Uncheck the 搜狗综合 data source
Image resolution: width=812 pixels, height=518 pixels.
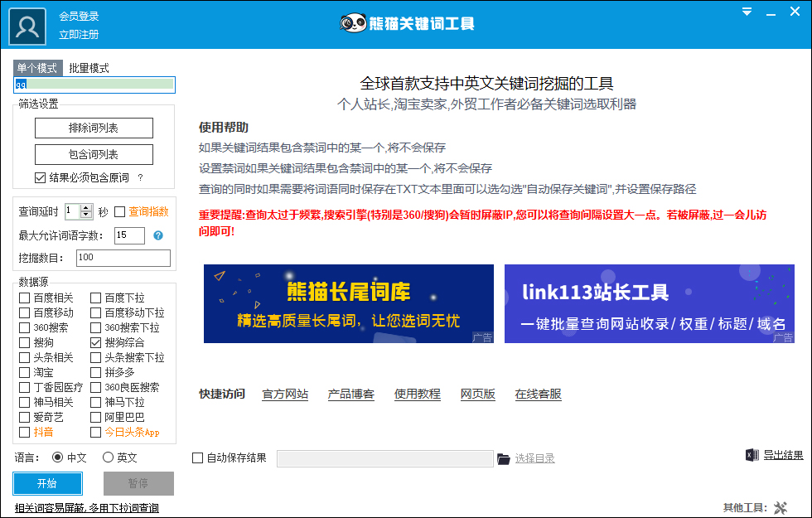tap(95, 342)
